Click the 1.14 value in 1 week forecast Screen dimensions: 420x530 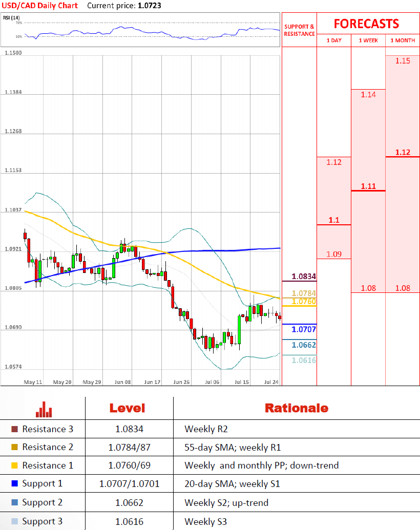pos(368,95)
